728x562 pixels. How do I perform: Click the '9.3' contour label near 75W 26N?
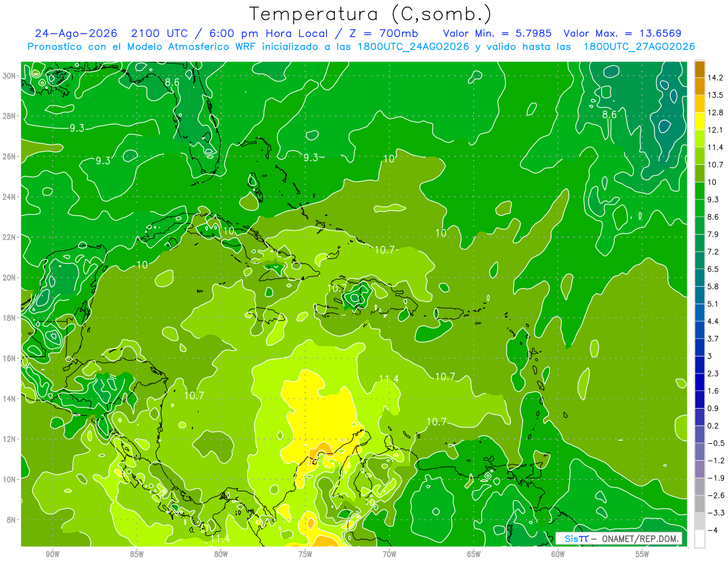pos(311,157)
